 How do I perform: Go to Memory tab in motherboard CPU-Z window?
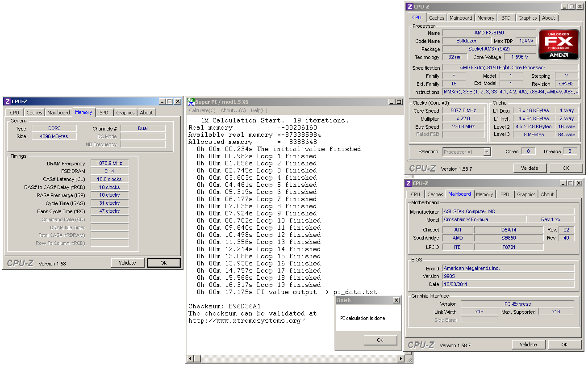[x=484, y=194]
